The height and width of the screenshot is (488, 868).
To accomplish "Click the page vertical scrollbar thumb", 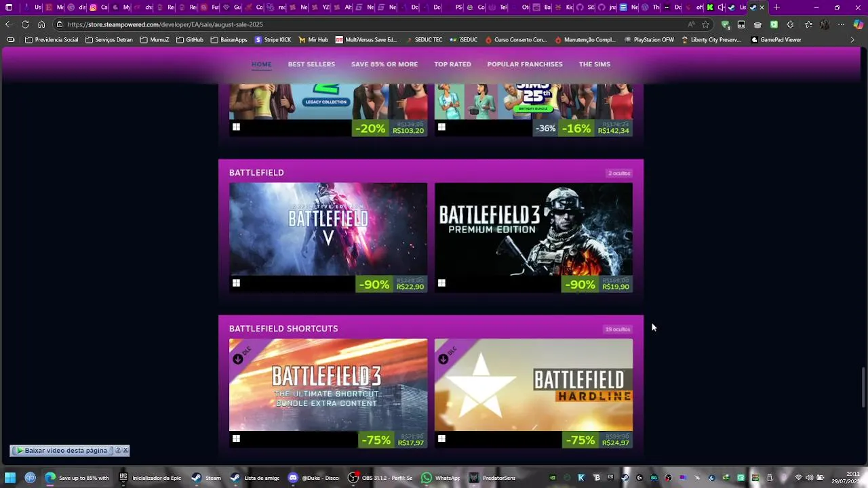I will [863, 387].
